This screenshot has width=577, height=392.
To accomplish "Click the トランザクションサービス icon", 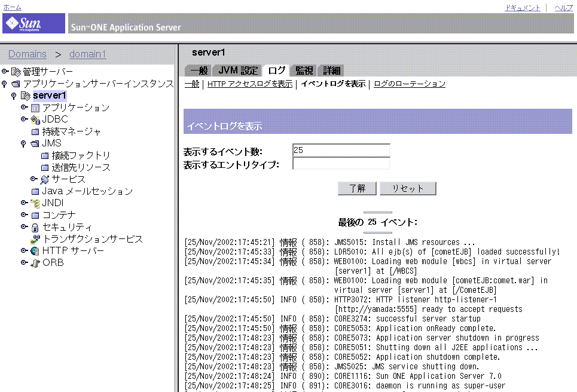I will [x=35, y=240].
